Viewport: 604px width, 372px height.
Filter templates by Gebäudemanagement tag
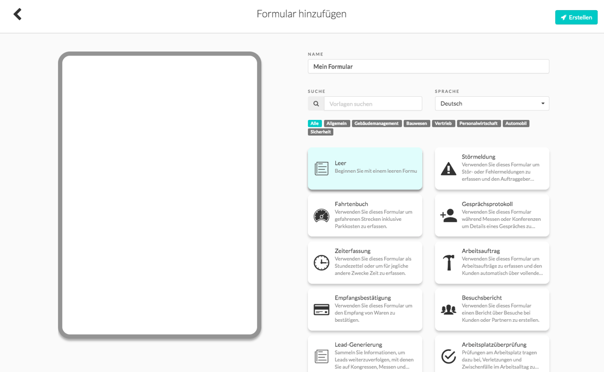(x=376, y=123)
